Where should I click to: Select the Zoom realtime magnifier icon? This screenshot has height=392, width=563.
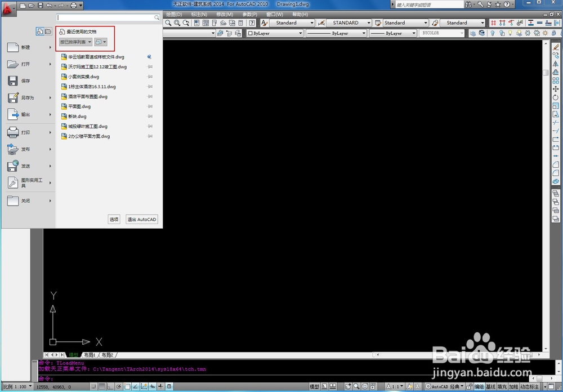pos(168,23)
